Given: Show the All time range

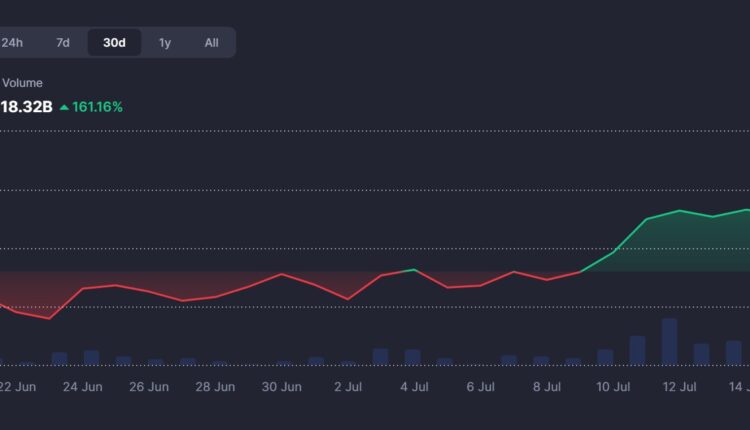Looking at the screenshot, I should point(211,43).
